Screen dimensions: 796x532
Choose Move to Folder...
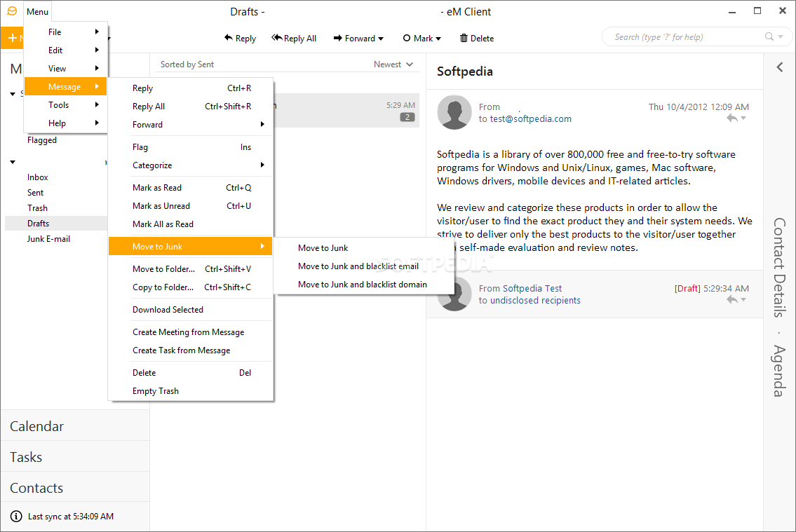tap(191, 268)
